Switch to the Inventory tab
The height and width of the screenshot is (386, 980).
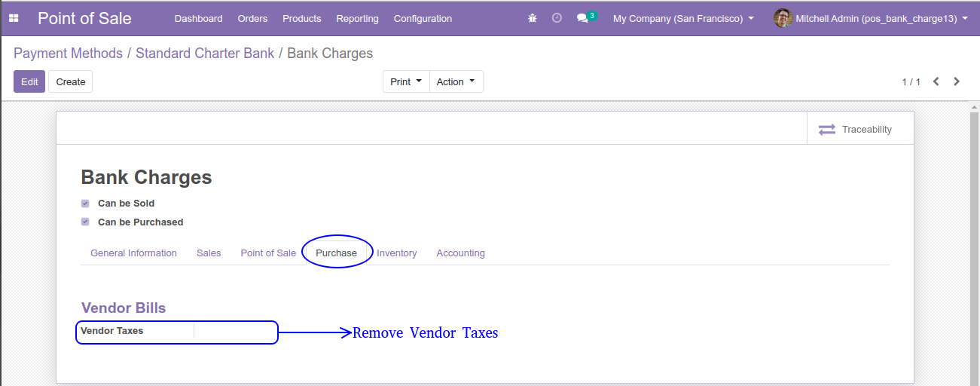397,253
